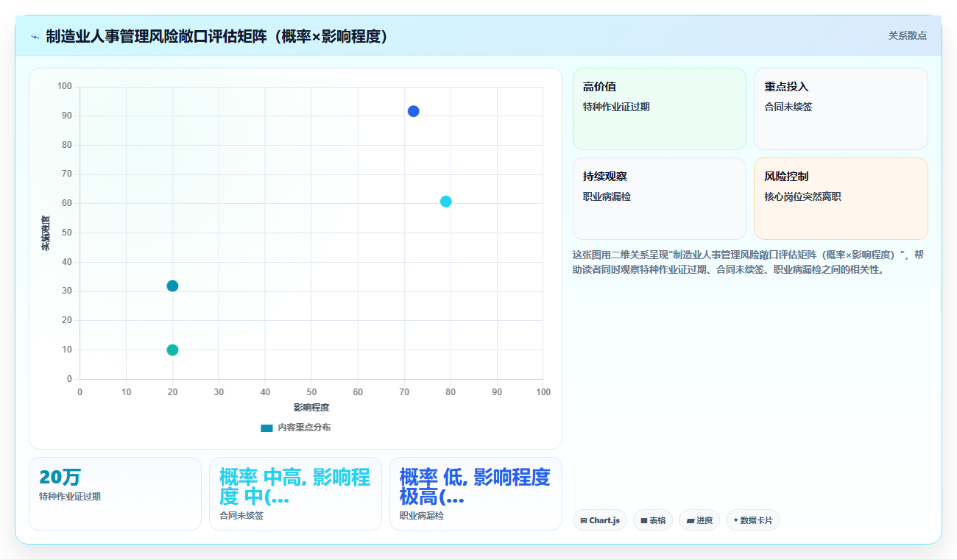Click the 数据卡片 tag
The image size is (957, 560).
pos(752,520)
